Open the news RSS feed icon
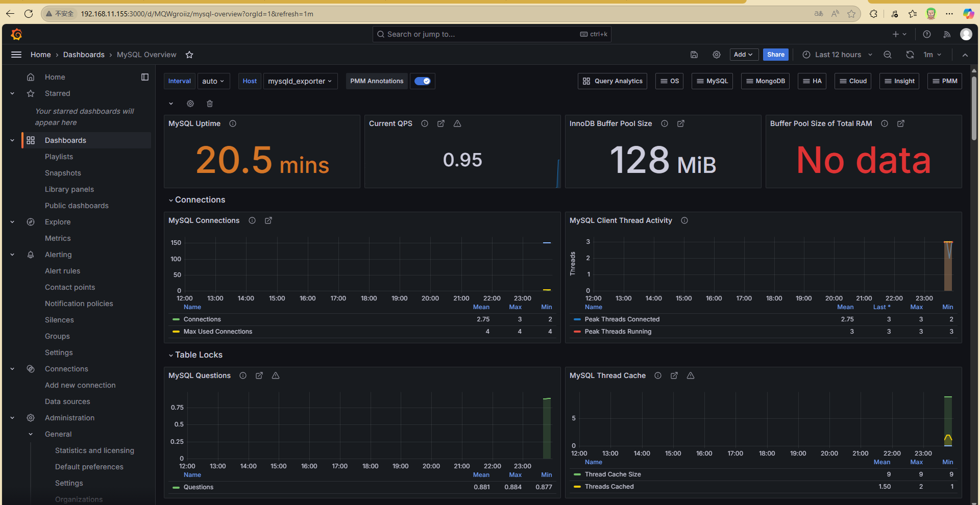This screenshot has height=505, width=980. [x=947, y=34]
